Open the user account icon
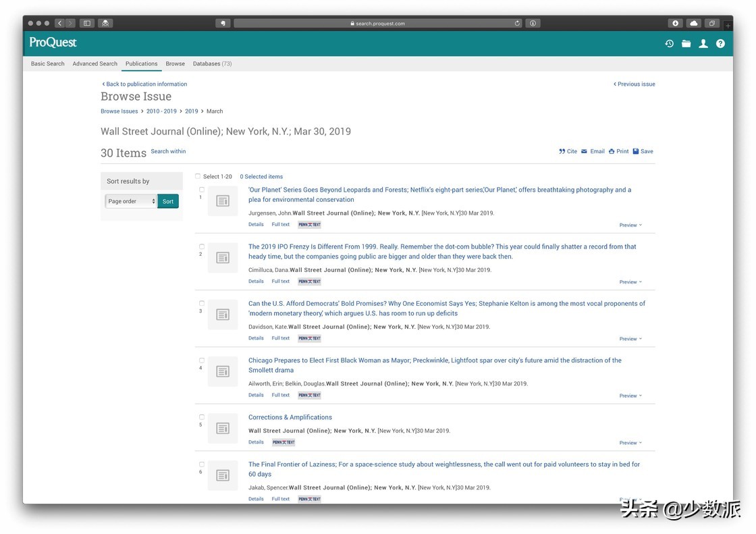 (703, 43)
